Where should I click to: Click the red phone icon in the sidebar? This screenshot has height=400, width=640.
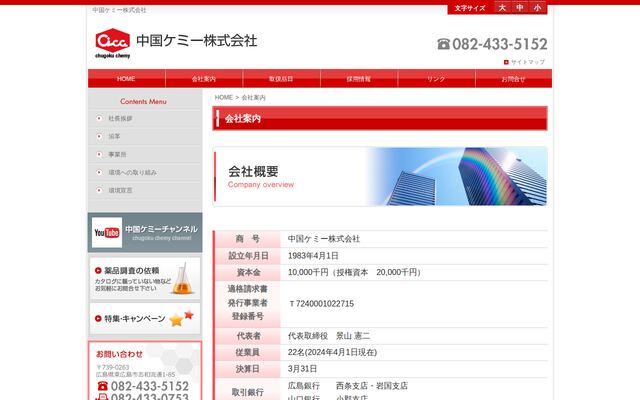click(102, 386)
